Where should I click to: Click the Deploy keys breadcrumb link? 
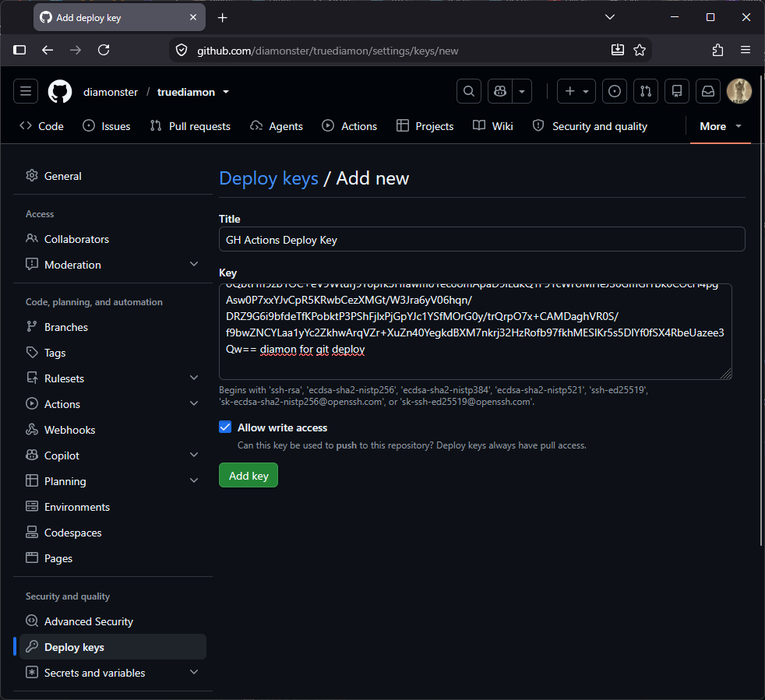(268, 178)
